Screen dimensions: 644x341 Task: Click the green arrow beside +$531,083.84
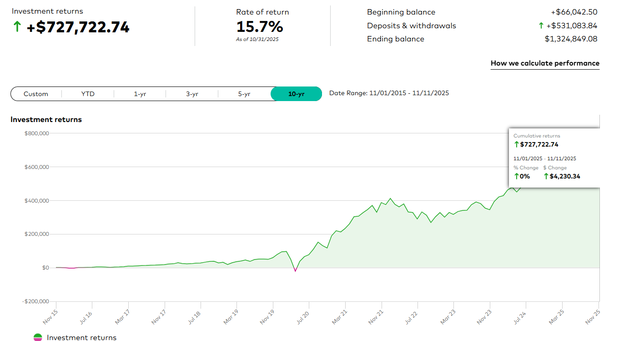coord(541,25)
